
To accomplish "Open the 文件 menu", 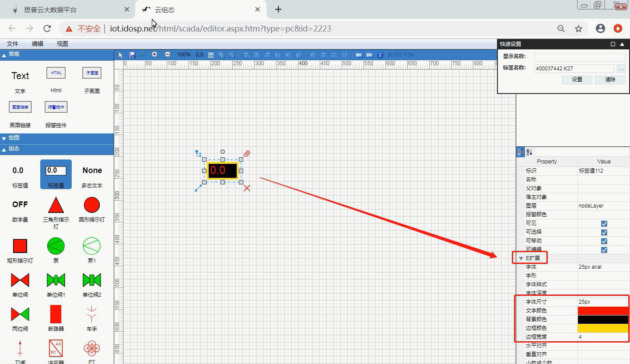I will pos(13,44).
